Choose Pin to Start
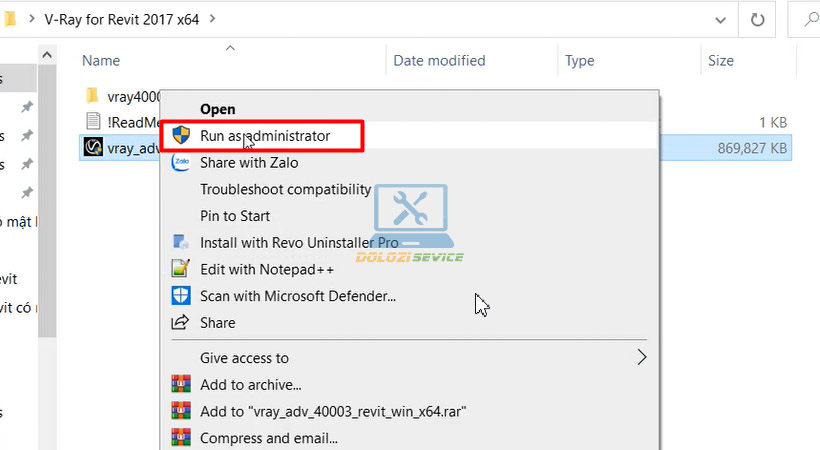The image size is (820, 450). tap(235, 216)
